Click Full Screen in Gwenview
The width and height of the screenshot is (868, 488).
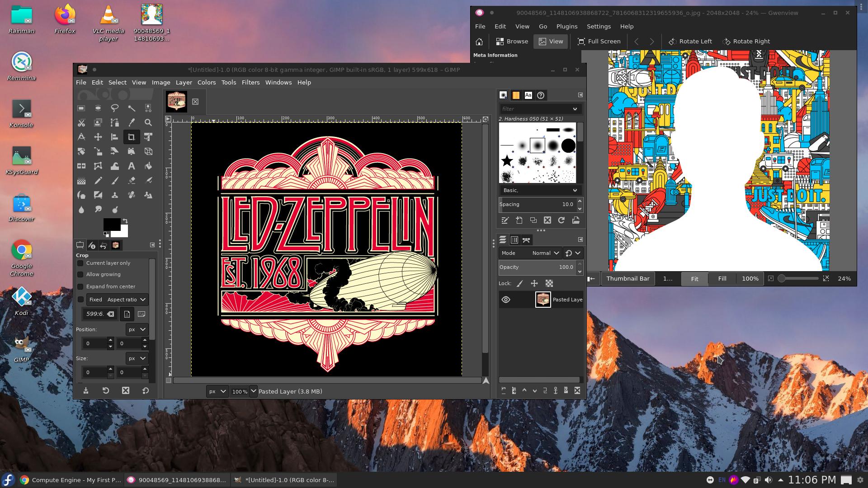pyautogui.click(x=599, y=42)
